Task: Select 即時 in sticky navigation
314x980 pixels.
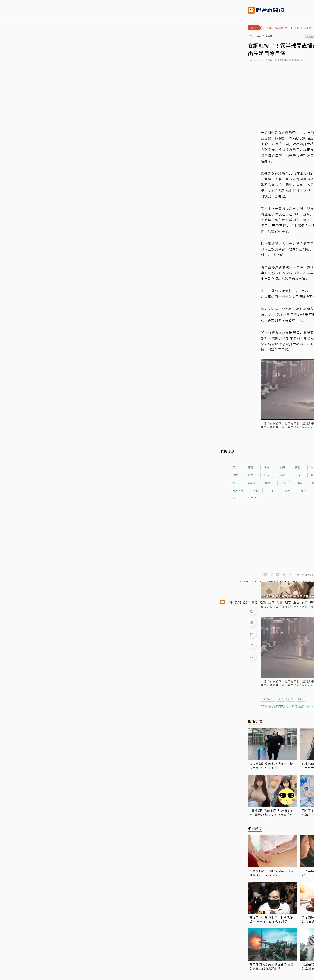Action: pos(229,602)
